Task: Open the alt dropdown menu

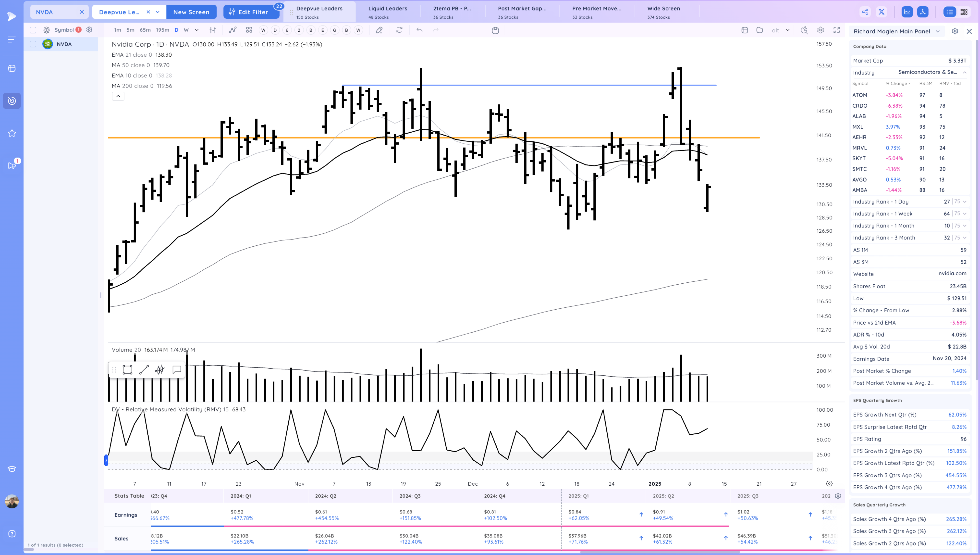Action: click(x=780, y=30)
